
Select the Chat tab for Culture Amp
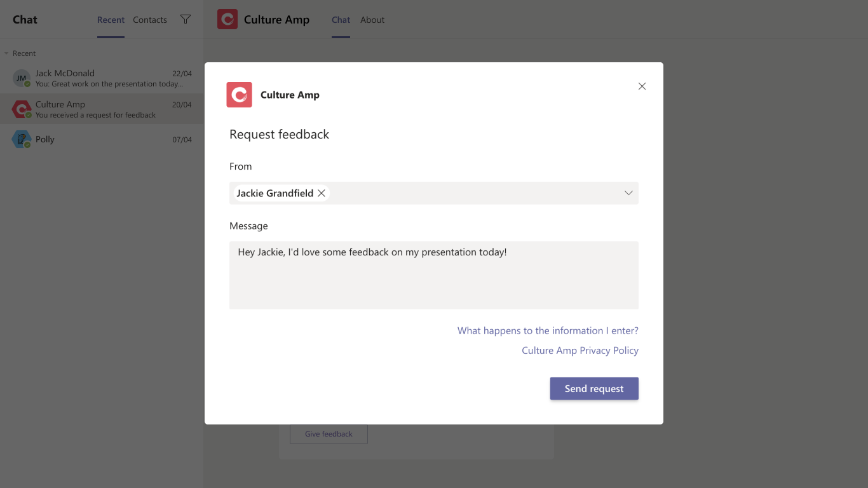pos(341,20)
